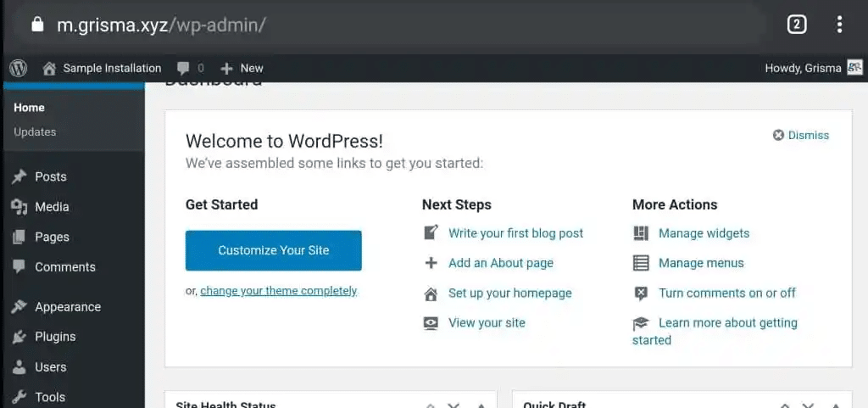
Task: Click the Users person icon
Action: (x=19, y=367)
